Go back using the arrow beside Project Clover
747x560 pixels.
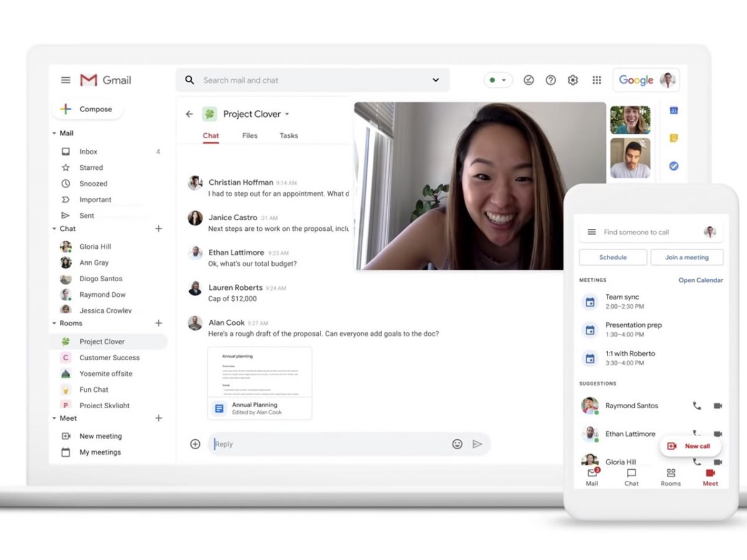click(x=189, y=114)
